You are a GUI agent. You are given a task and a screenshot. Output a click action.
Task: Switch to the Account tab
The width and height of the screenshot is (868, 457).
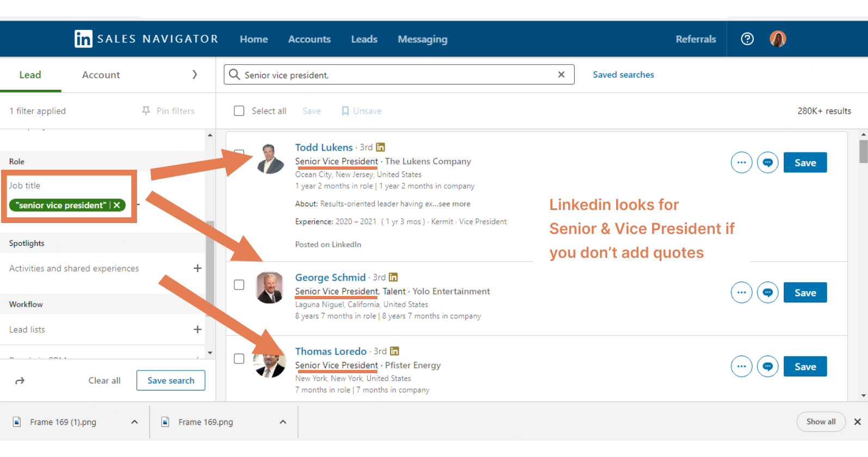coord(101,75)
